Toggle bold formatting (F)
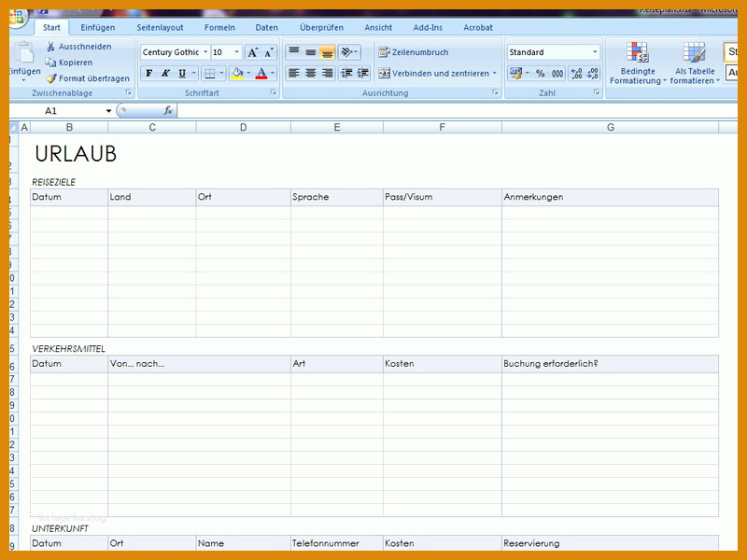 tap(149, 74)
